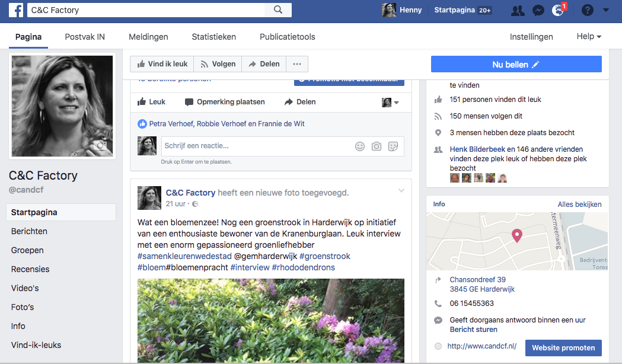
Task: Open the Messenger icon in top bar
Action: click(x=538, y=10)
